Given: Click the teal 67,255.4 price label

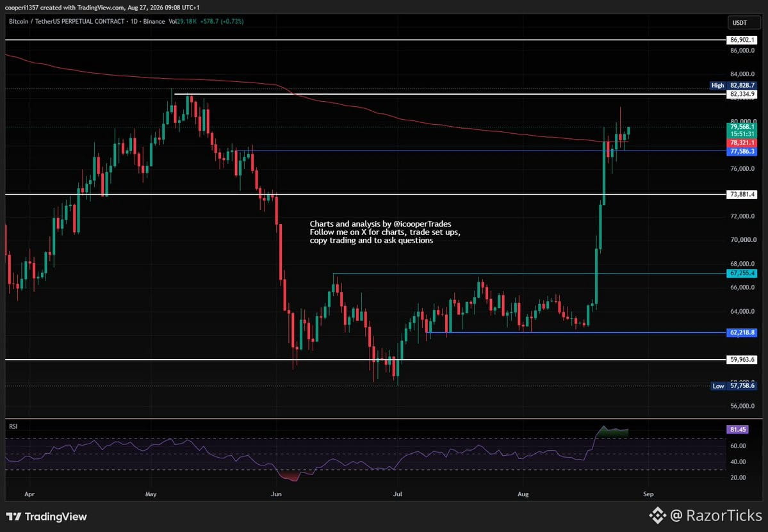Looking at the screenshot, I should pyautogui.click(x=742, y=273).
